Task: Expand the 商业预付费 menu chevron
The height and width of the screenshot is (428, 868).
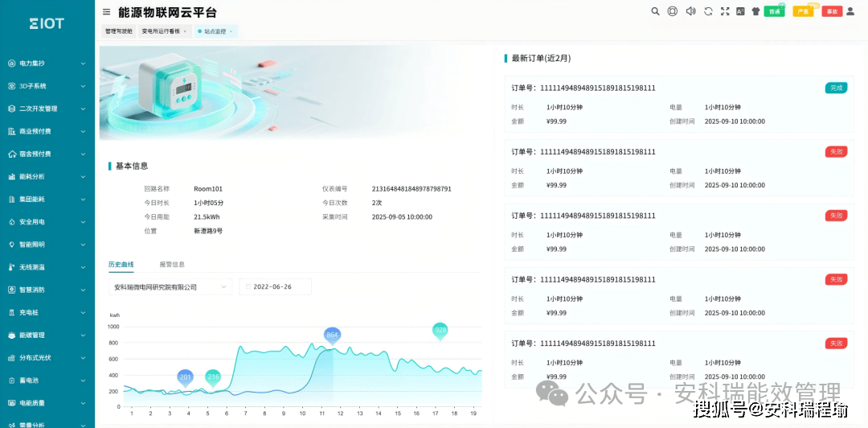Action: click(x=83, y=132)
